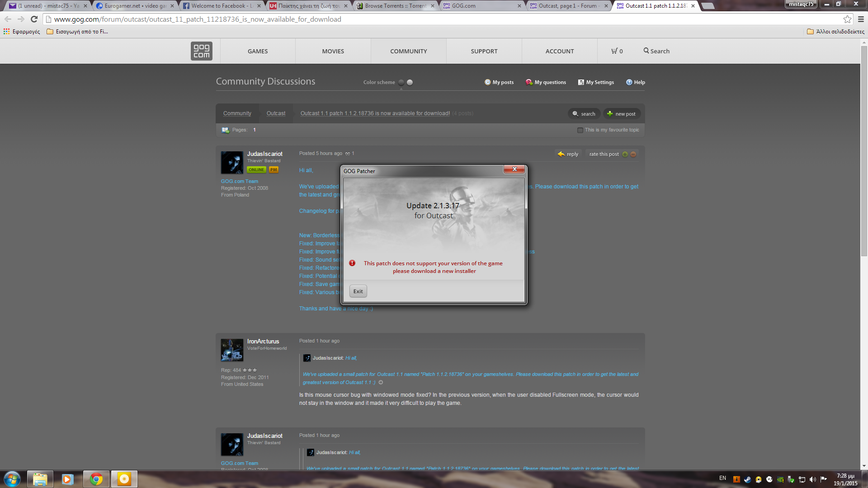Open My Settings

596,82
